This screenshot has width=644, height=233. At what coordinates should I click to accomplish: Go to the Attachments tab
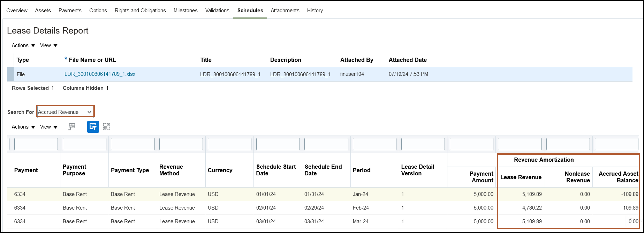[x=285, y=11]
